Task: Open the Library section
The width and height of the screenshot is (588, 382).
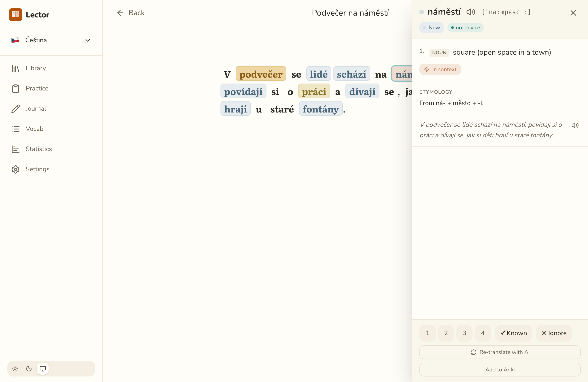Action: tap(51, 68)
